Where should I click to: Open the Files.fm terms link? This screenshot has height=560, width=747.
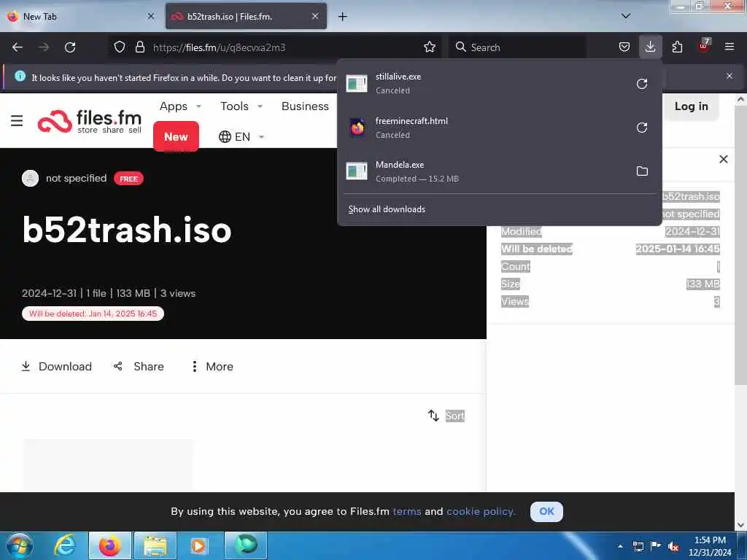point(407,511)
